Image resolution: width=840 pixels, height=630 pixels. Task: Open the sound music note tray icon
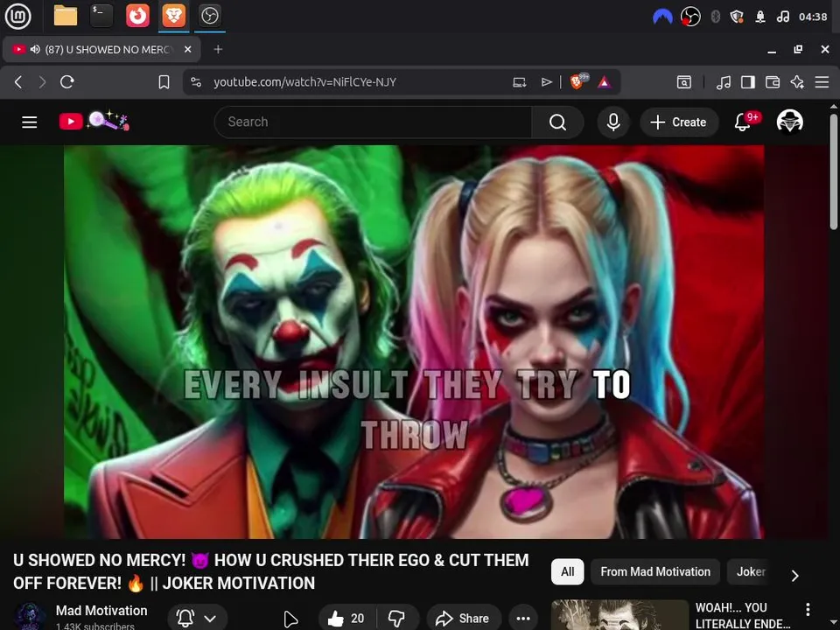(782, 17)
